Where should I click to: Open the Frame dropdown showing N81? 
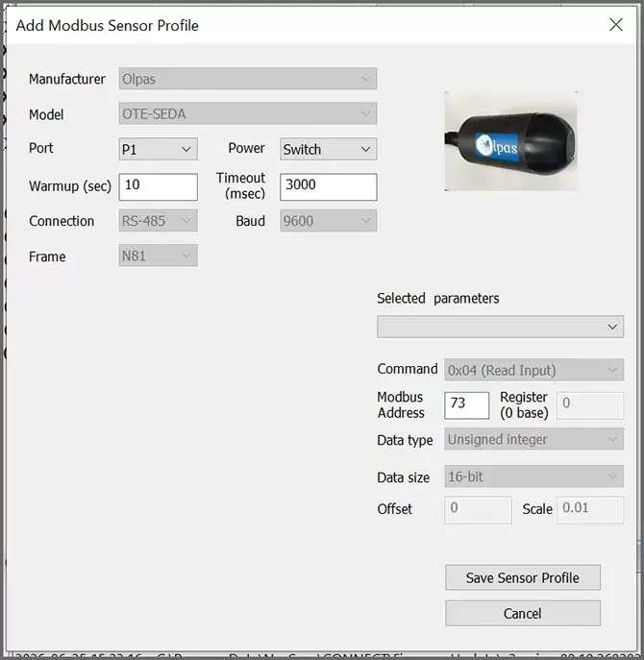coord(158,256)
